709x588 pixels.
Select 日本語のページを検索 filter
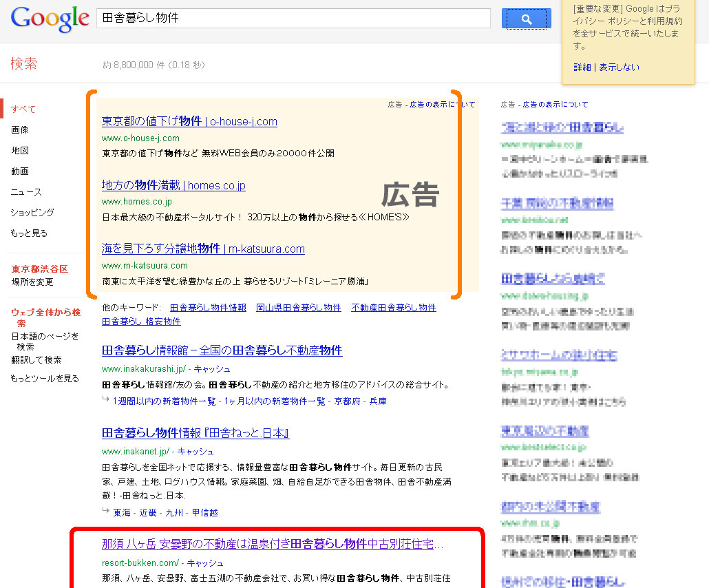45,342
